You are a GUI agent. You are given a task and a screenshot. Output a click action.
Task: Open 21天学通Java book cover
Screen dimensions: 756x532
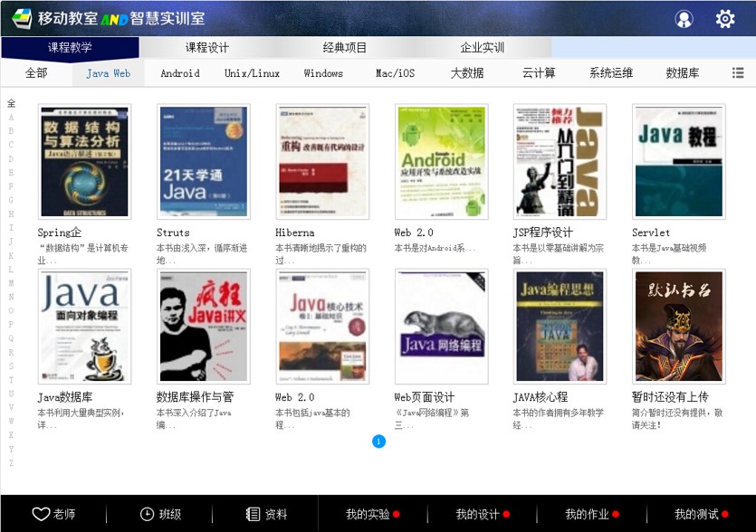point(204,161)
